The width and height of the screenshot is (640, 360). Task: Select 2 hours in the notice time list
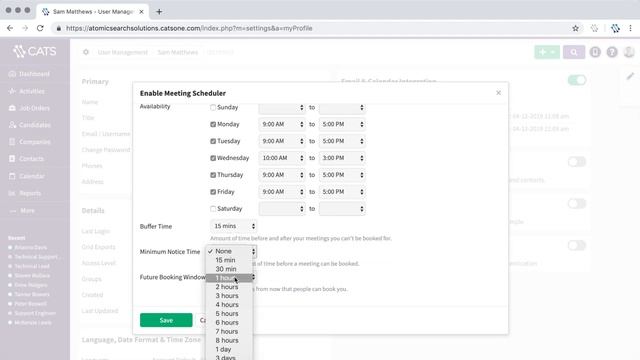(x=229, y=287)
